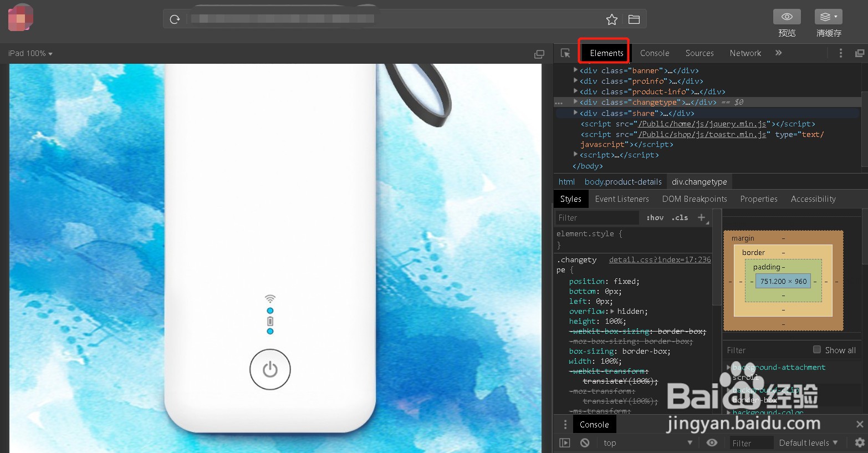Click the position: fixed value
868x453 pixels.
click(626, 281)
